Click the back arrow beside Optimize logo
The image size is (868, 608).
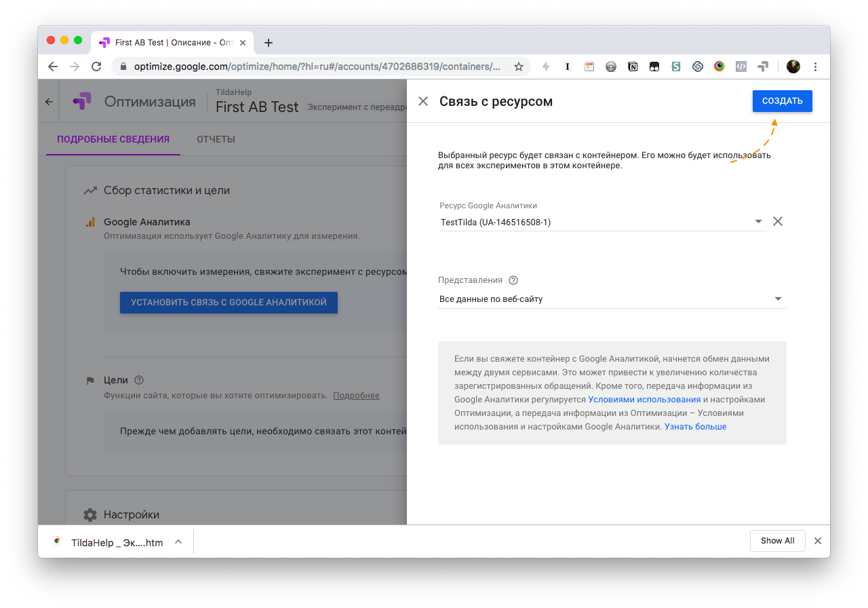coord(49,102)
